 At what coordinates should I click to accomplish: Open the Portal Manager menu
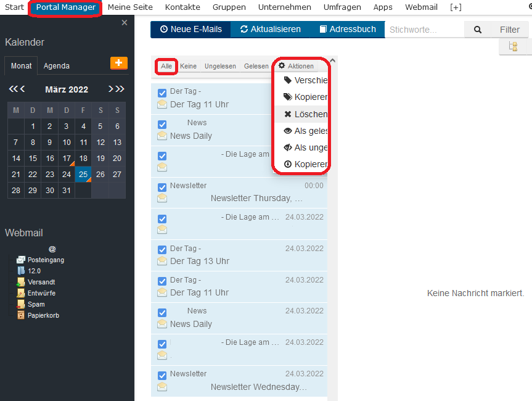point(66,7)
